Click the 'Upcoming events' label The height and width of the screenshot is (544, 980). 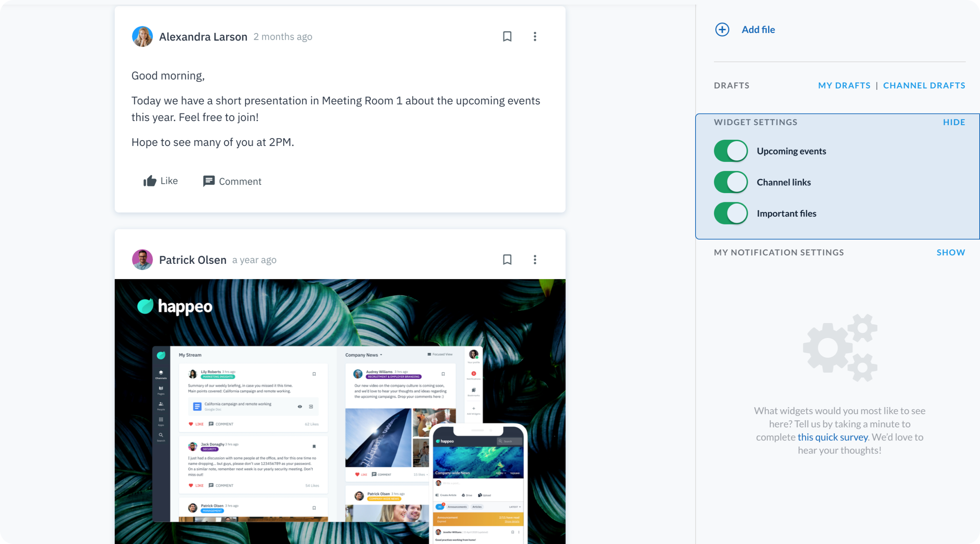click(x=791, y=151)
